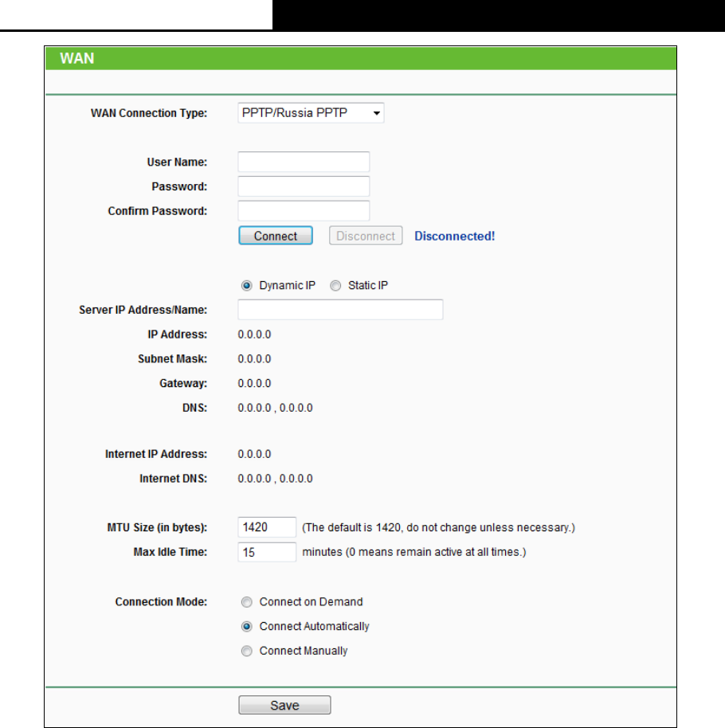Choose Connect Automatically mode
The width and height of the screenshot is (725, 728).
click(247, 627)
